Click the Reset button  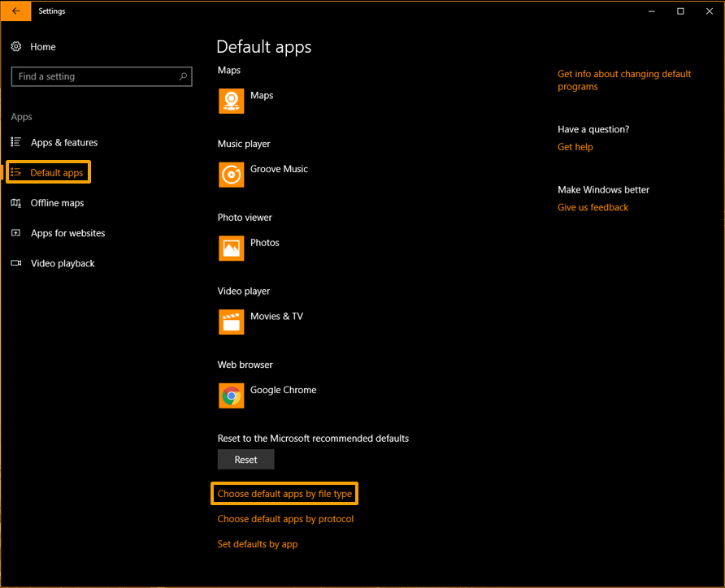246,460
